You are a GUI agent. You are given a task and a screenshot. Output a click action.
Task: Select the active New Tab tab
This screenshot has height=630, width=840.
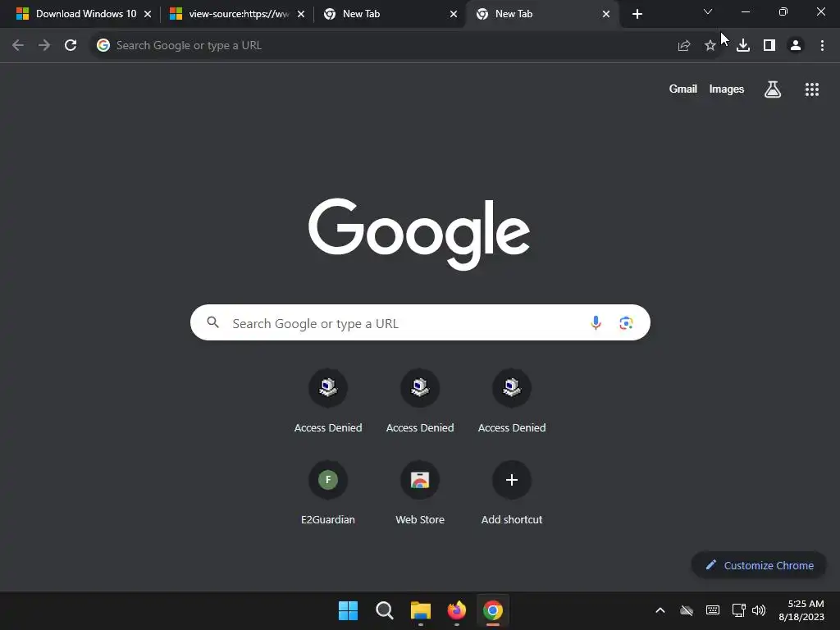pyautogui.click(x=541, y=14)
